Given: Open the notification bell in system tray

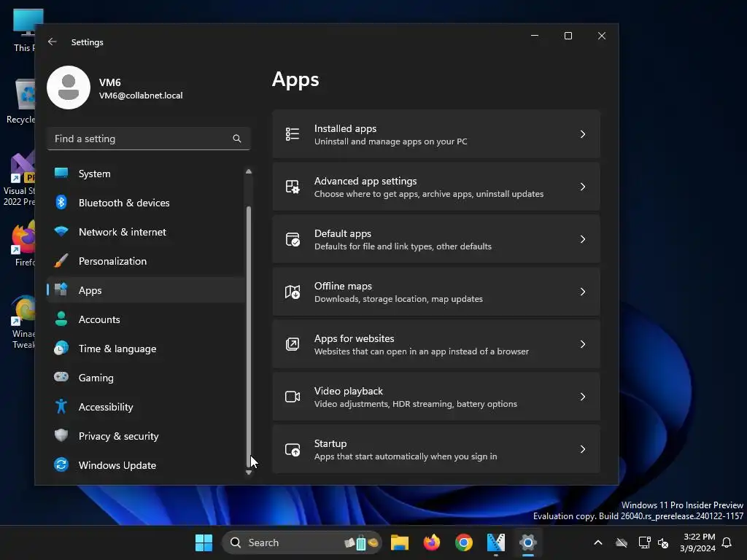Looking at the screenshot, I should coord(727,542).
